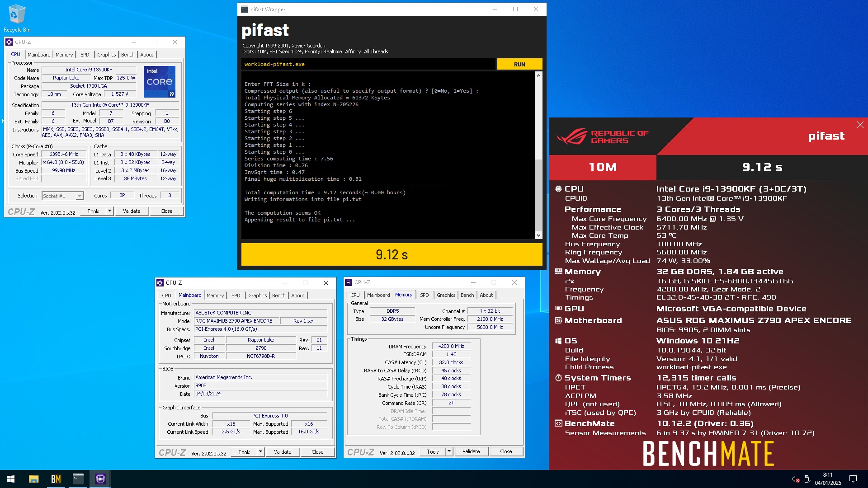Click Validate in Mainboard window
This screenshot has height=488, width=868.
click(x=283, y=452)
